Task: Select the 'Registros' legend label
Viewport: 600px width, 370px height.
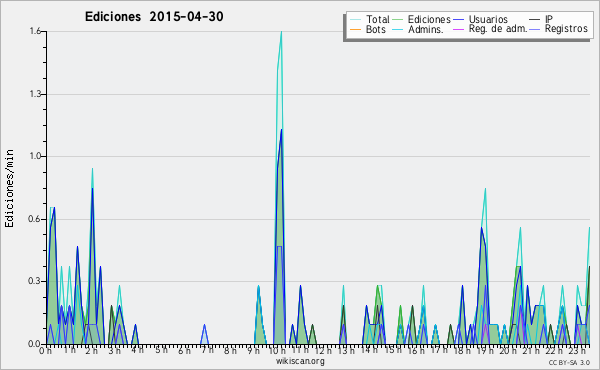Action: [x=566, y=29]
